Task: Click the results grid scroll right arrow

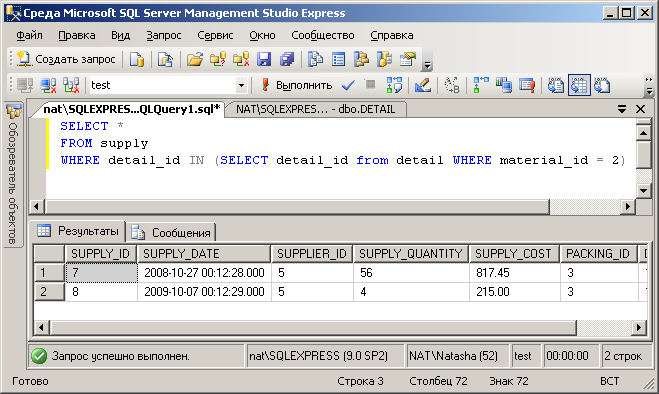Action: coord(639,327)
